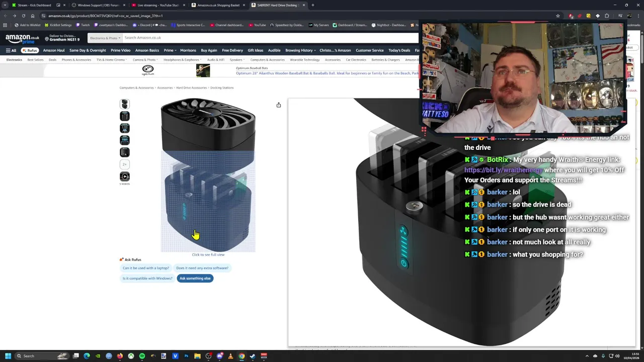Open Computers & Accessories breadcrumb
644x362 pixels.
click(x=136, y=87)
